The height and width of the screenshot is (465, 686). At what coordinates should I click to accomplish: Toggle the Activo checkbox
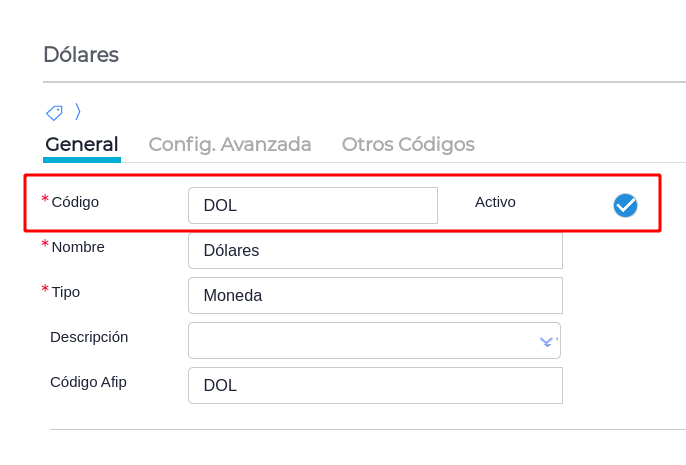(625, 205)
